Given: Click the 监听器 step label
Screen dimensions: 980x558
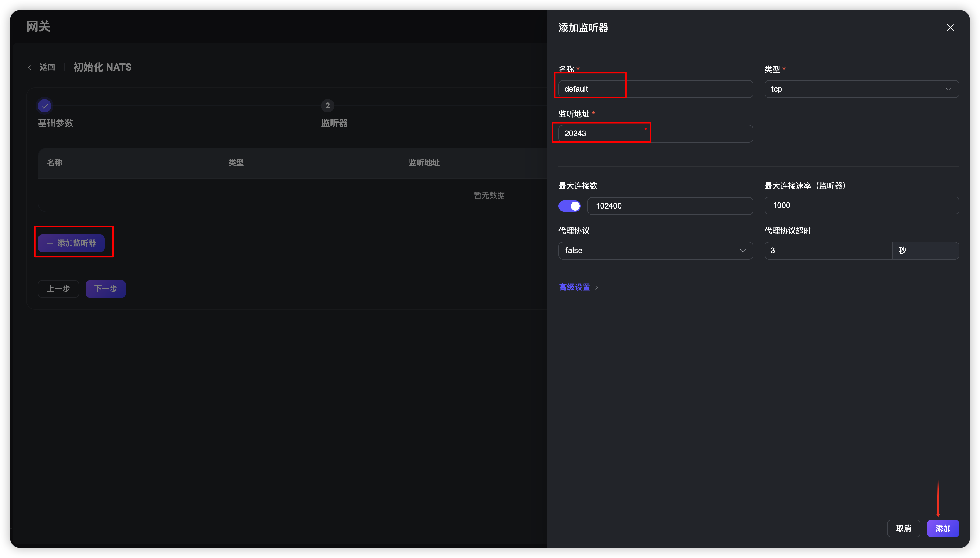Looking at the screenshot, I should [x=334, y=123].
